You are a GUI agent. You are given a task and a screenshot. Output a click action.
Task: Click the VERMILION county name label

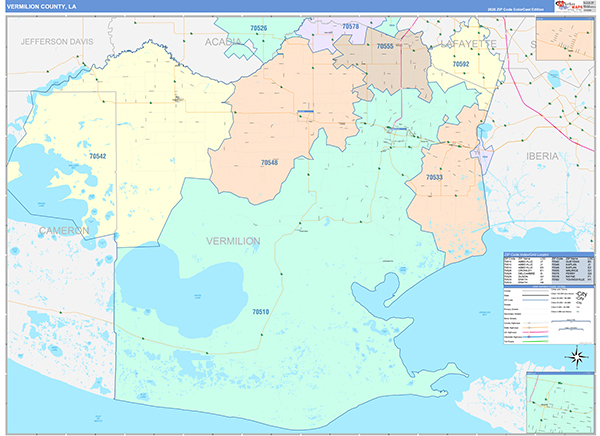coord(233,241)
